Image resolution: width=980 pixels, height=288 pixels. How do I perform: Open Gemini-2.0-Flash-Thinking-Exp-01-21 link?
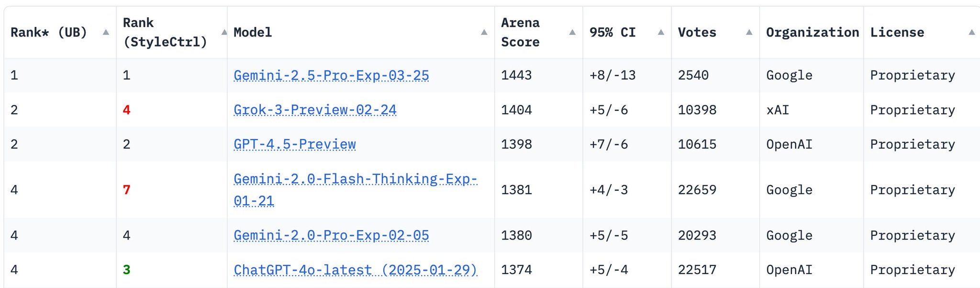click(x=355, y=190)
